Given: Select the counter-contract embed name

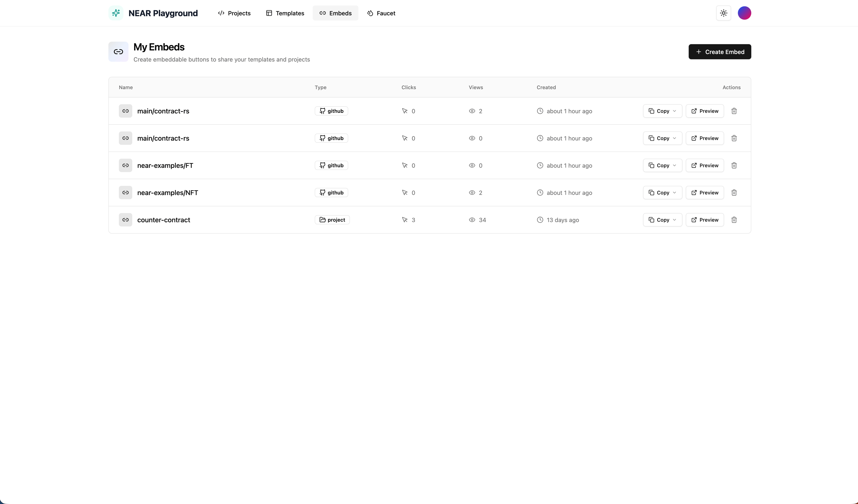Looking at the screenshot, I should pos(164,220).
